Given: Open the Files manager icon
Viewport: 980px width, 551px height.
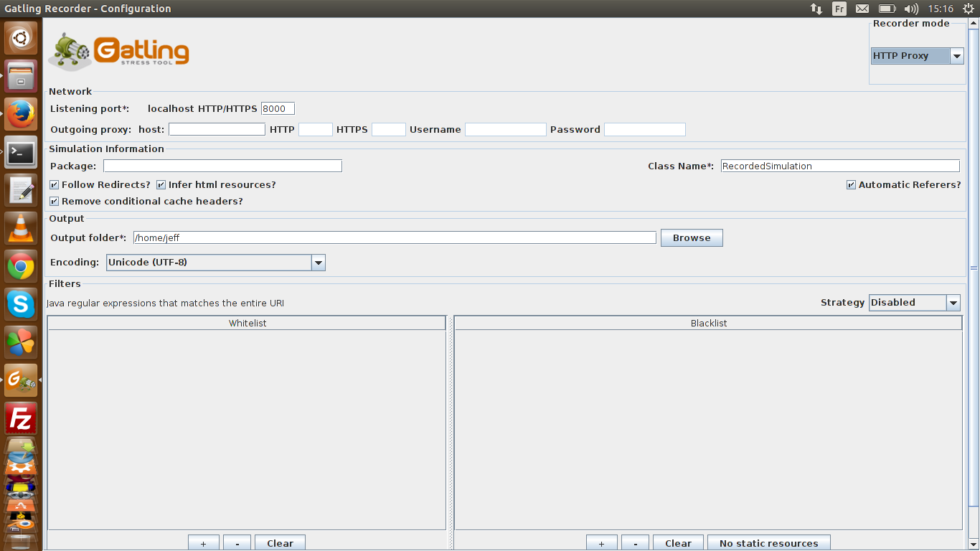Looking at the screenshot, I should click(21, 75).
